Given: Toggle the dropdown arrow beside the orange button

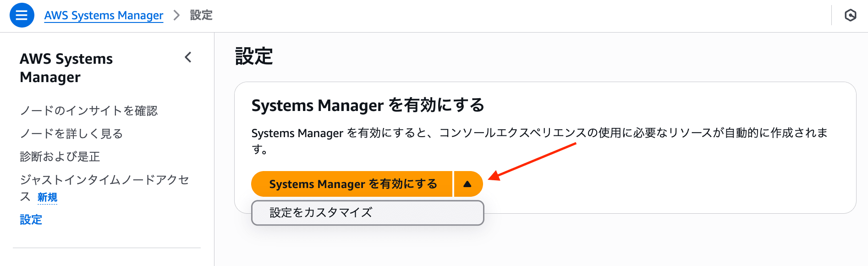Looking at the screenshot, I should click(x=468, y=184).
